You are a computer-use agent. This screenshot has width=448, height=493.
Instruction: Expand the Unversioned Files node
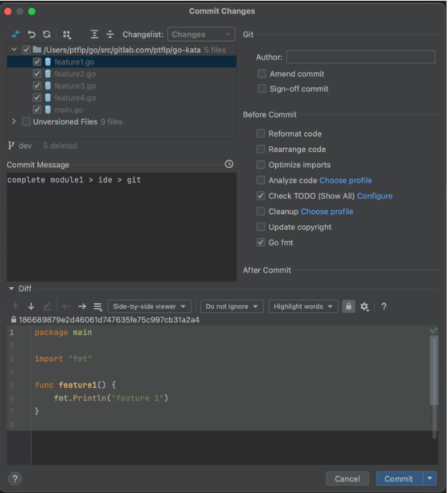click(x=14, y=122)
